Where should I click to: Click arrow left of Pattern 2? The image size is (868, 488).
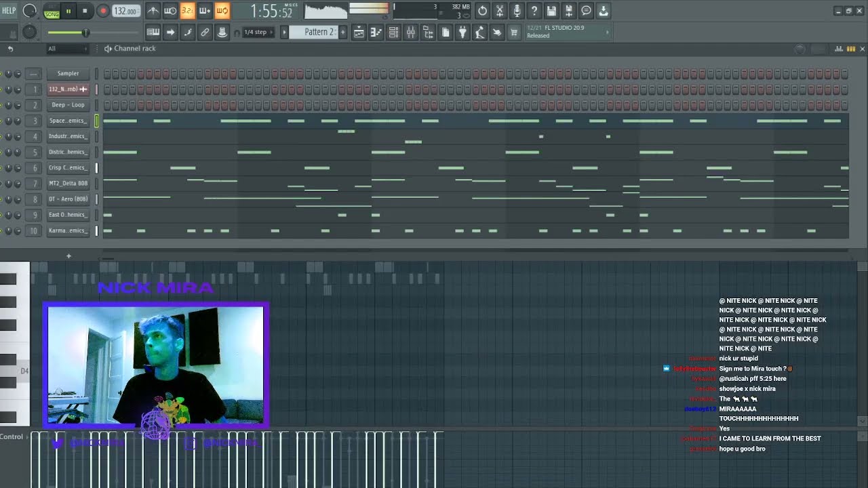(x=285, y=32)
